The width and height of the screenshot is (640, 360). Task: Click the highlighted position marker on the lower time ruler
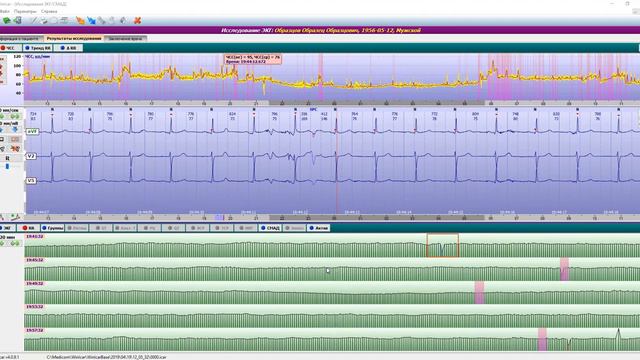219,218
